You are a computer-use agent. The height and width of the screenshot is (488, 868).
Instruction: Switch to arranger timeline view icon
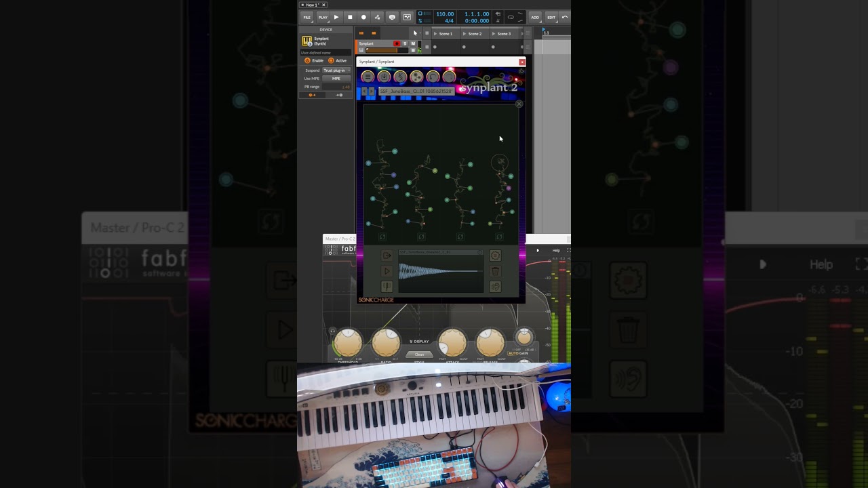(x=374, y=33)
